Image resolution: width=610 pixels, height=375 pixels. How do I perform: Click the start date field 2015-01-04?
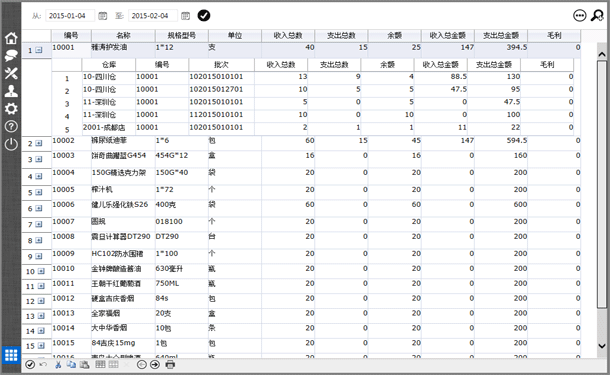click(x=70, y=16)
